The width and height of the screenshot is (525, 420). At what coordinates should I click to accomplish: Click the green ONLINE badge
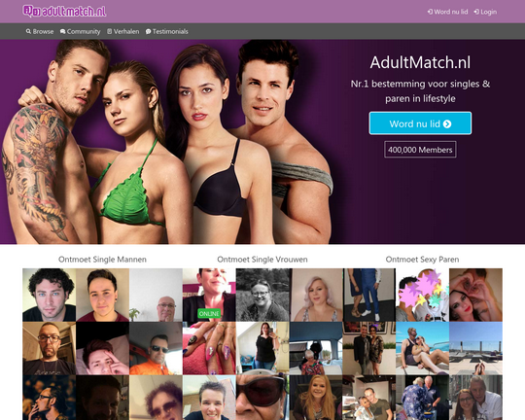pos(209,313)
